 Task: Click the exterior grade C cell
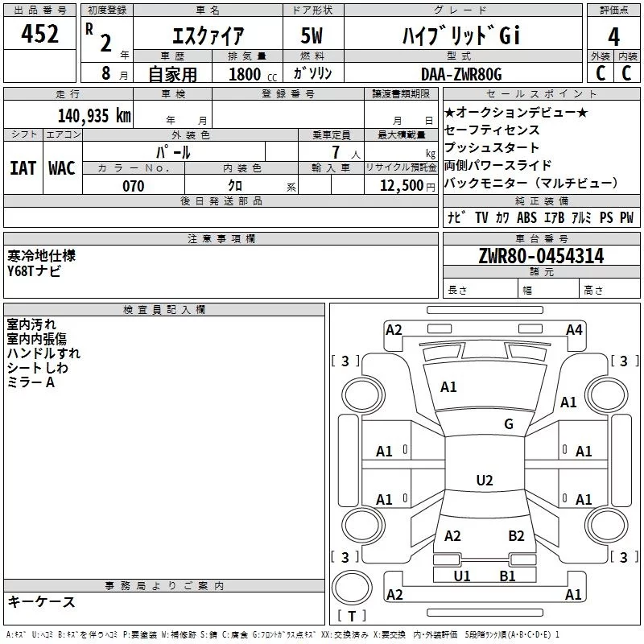pos(601,73)
